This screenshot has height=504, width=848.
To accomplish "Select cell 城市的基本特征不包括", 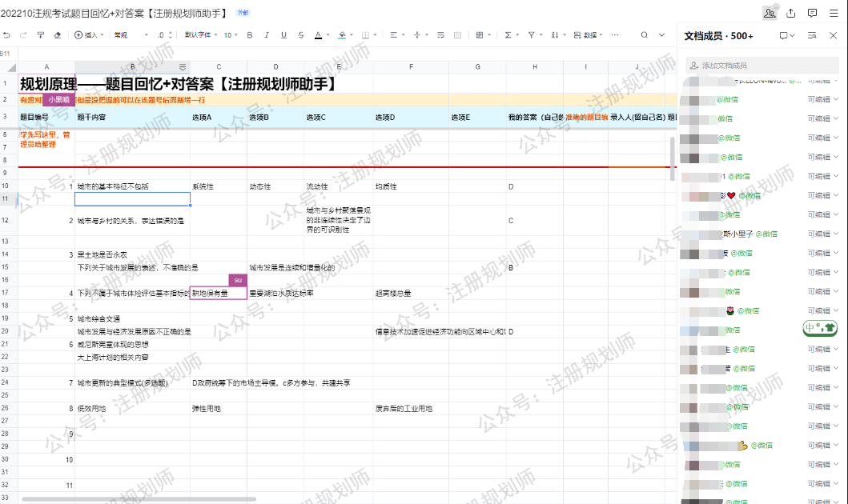I will [x=132, y=186].
